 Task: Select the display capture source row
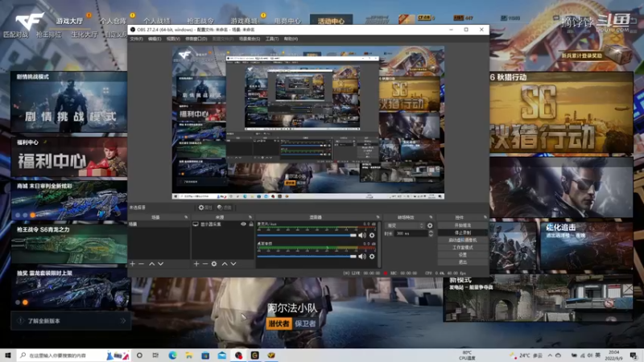point(223,224)
